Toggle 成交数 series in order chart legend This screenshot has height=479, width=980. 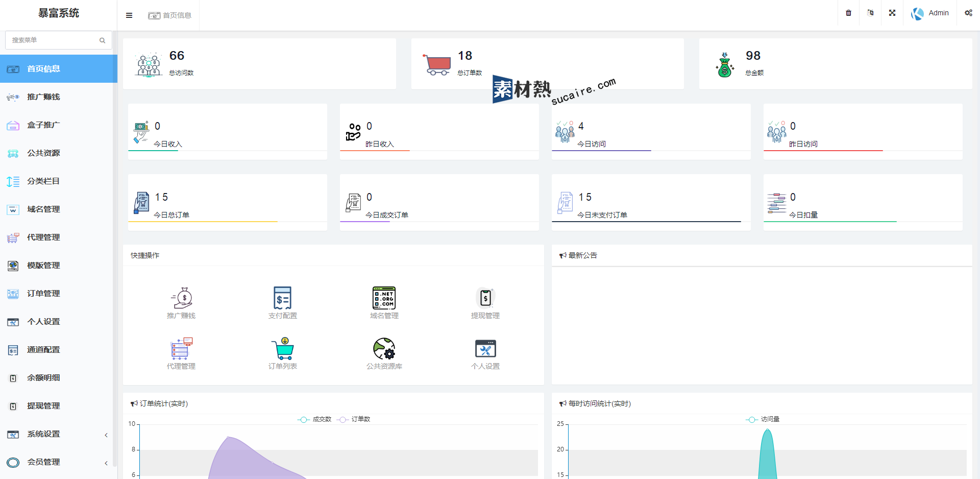[314, 419]
